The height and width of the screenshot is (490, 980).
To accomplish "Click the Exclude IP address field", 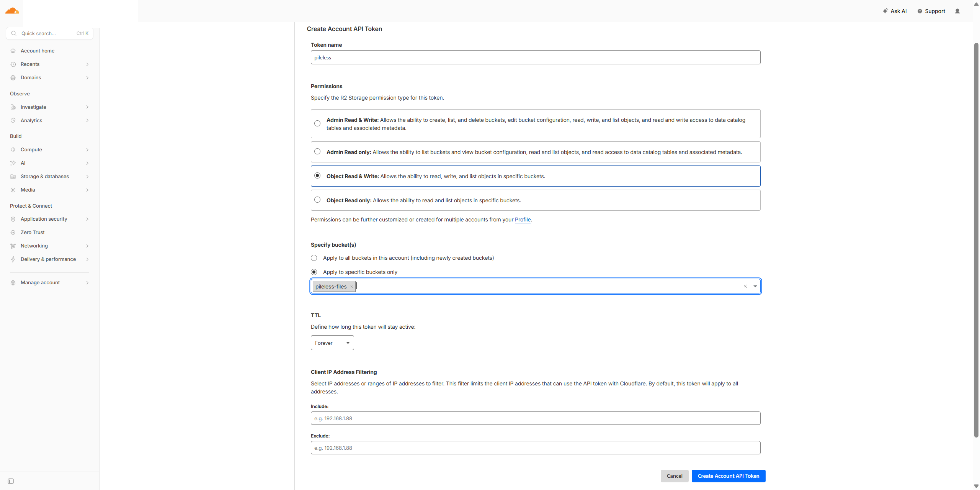I will [x=535, y=448].
